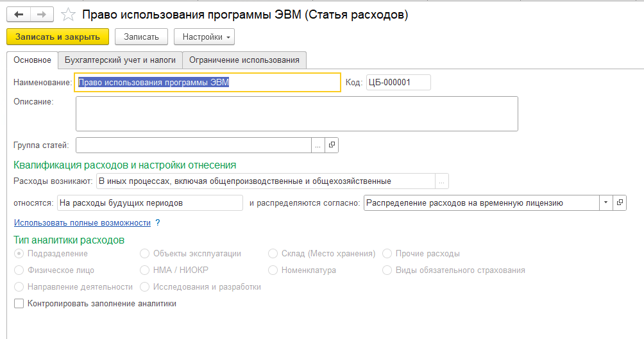Viewport: 644px width, 339px height.
Task: Click the question mark help icon
Action: pyautogui.click(x=157, y=223)
